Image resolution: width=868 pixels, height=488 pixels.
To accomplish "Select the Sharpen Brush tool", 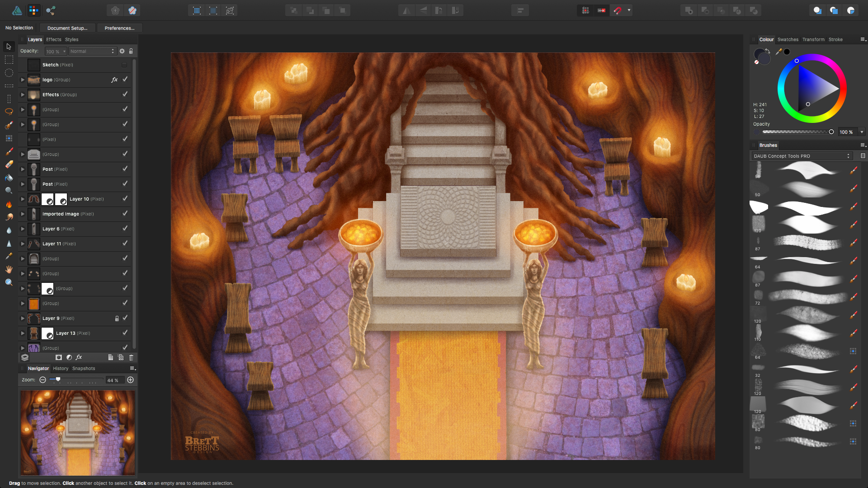I will click(x=9, y=243).
